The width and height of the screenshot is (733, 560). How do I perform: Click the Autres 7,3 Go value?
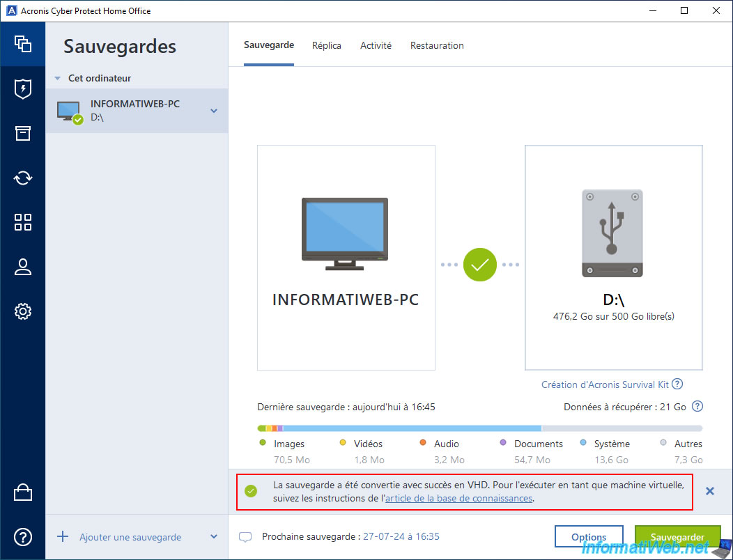[x=688, y=460]
